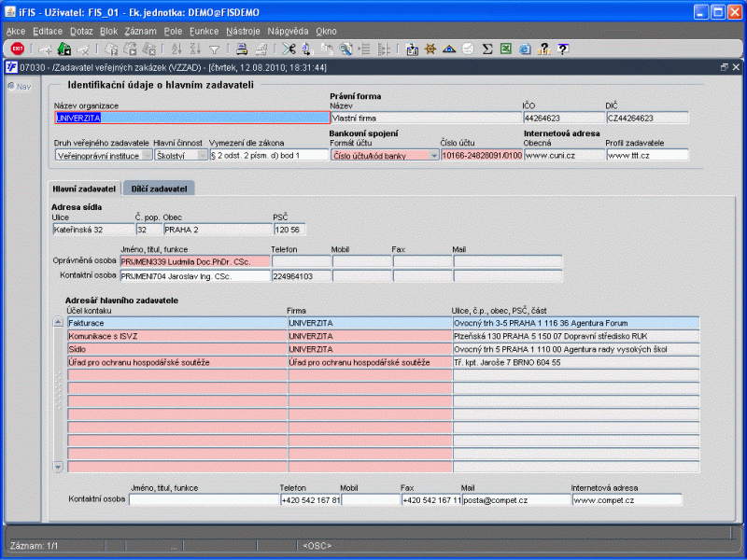This screenshot has width=747, height=560.
Task: Click the Kontaktní osoba telephone field 224964103
Action: pos(301,276)
